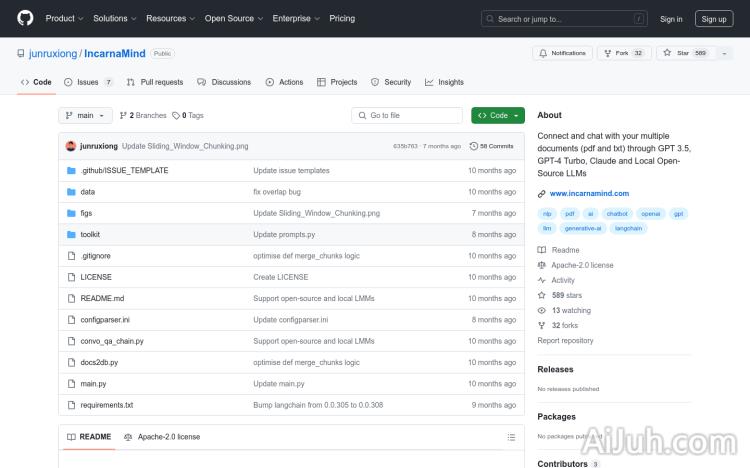
Task: Click the langchain topic tag
Action: point(629,228)
